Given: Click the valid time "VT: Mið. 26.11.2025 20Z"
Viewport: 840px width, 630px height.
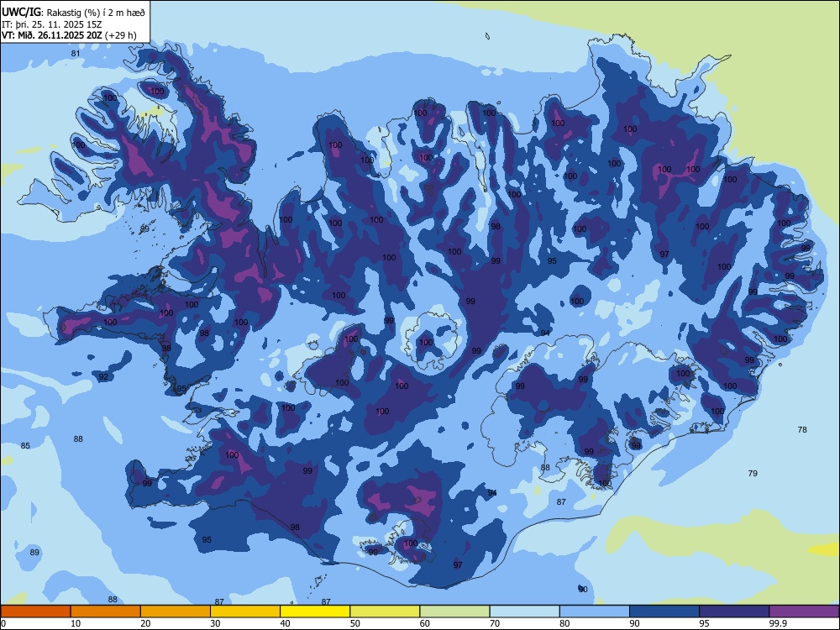Looking at the screenshot, I should pos(52,36).
